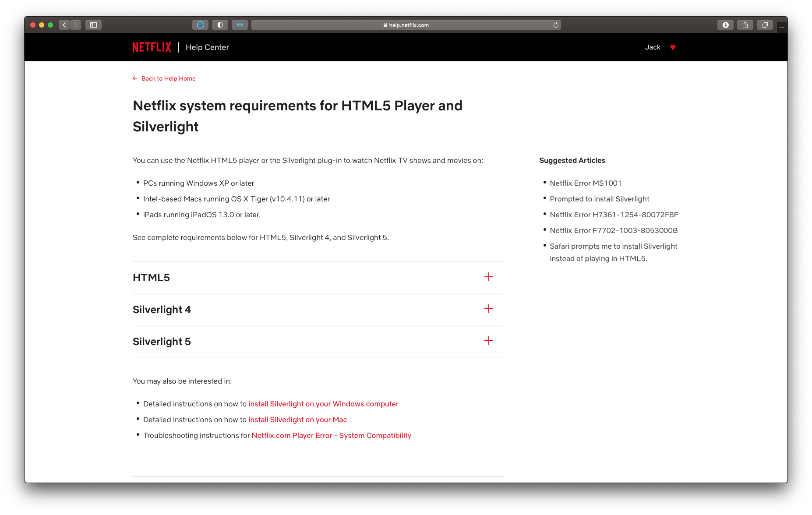The width and height of the screenshot is (812, 515).
Task: Click the blue snowflake extension icon
Action: (x=240, y=25)
